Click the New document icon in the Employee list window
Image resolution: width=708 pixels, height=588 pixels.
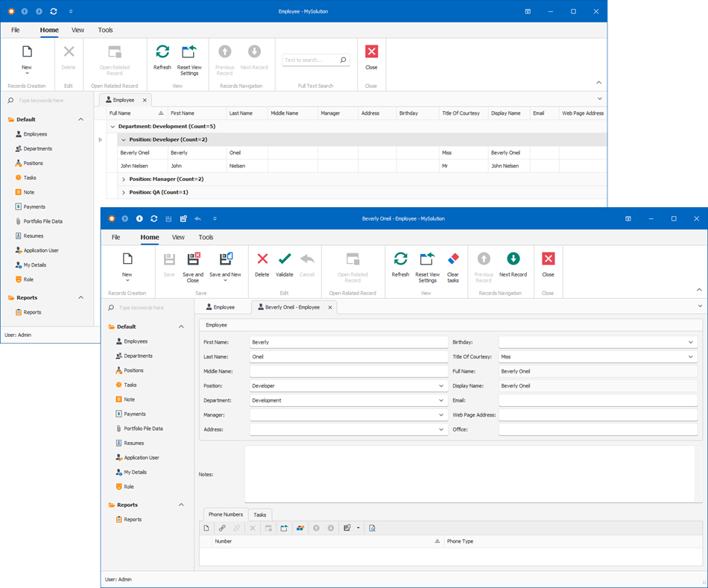pos(27,51)
